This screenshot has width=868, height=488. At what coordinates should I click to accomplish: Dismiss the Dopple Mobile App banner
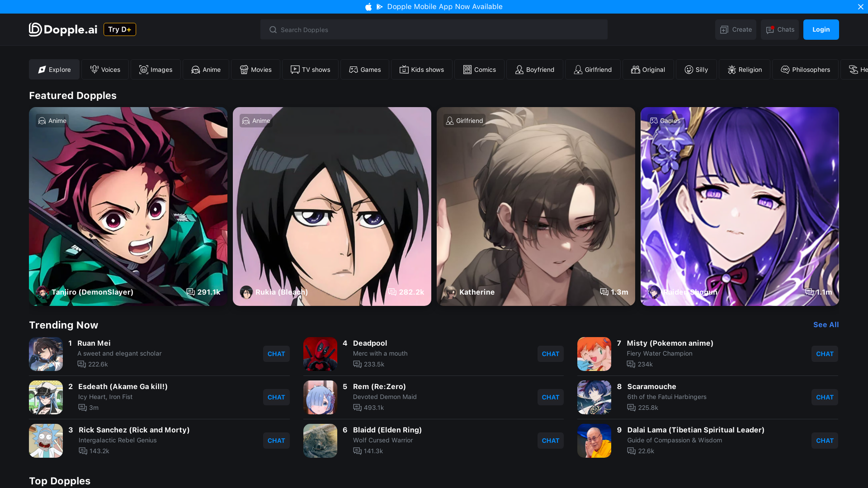(860, 7)
